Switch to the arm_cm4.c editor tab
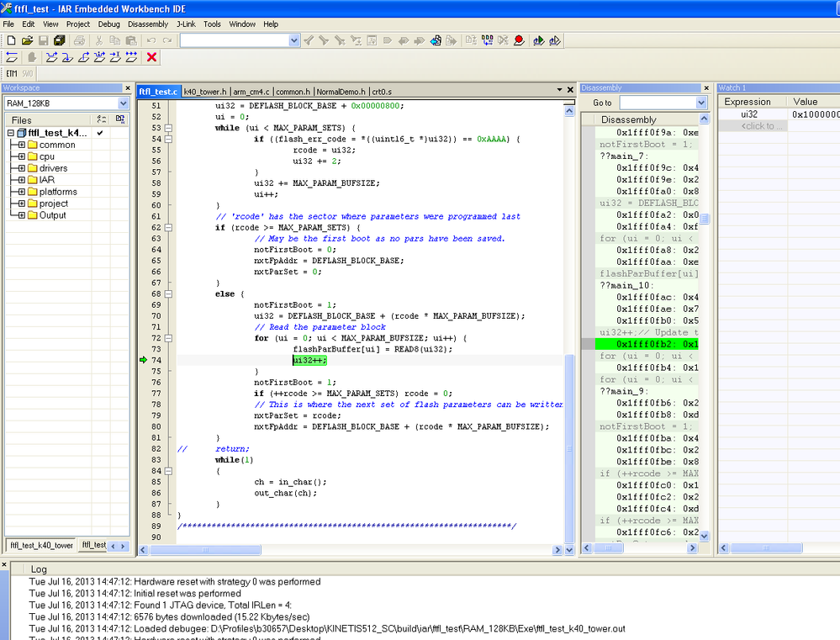 click(x=251, y=92)
